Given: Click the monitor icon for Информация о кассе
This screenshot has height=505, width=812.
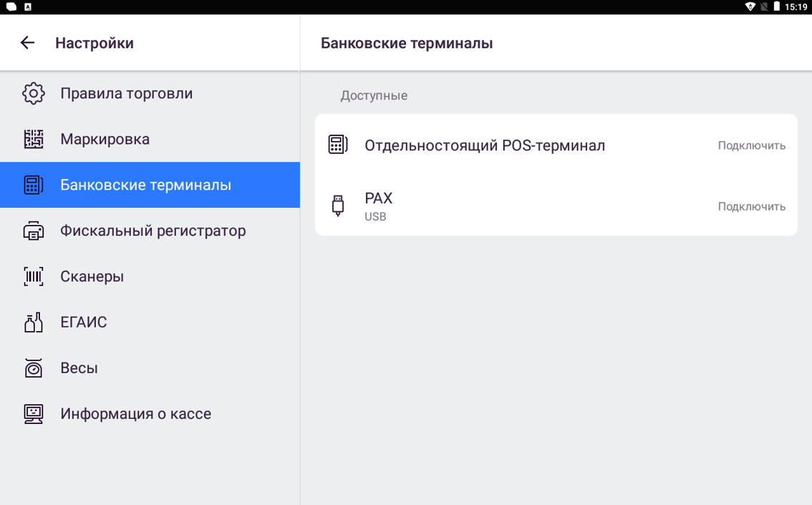Looking at the screenshot, I should pyautogui.click(x=34, y=414).
